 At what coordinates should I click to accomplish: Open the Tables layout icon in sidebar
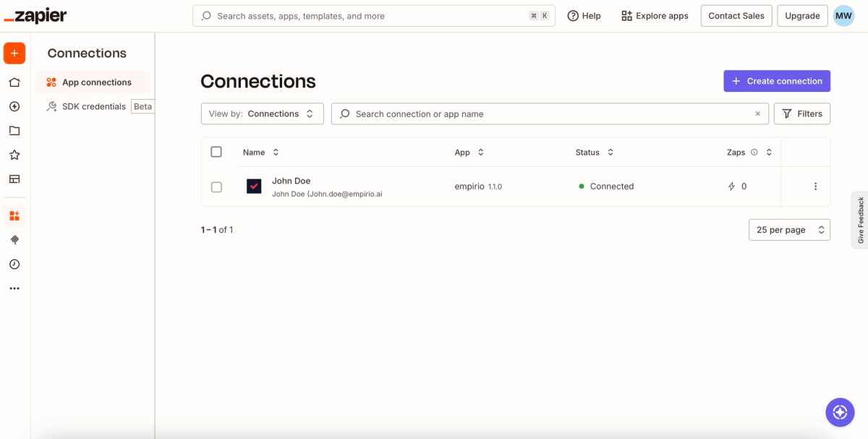(x=14, y=179)
